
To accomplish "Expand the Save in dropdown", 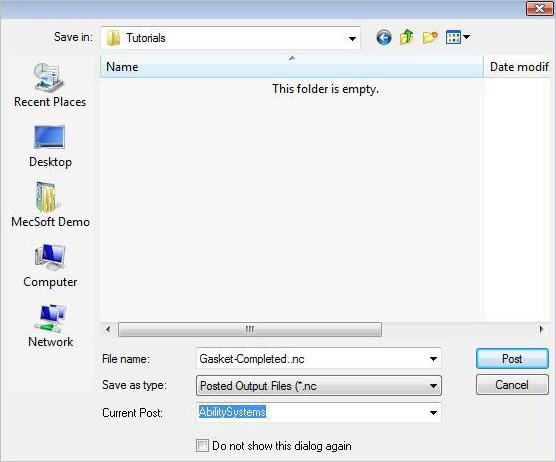I will coord(352,38).
